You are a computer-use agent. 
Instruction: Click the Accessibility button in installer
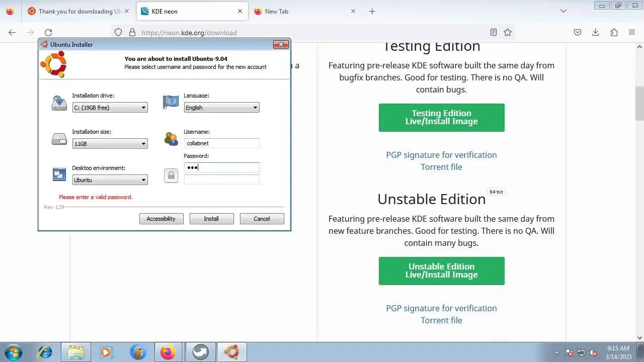tap(161, 219)
